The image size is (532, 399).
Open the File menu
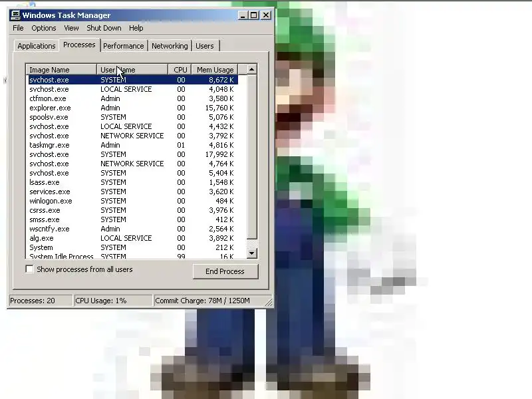pos(19,28)
